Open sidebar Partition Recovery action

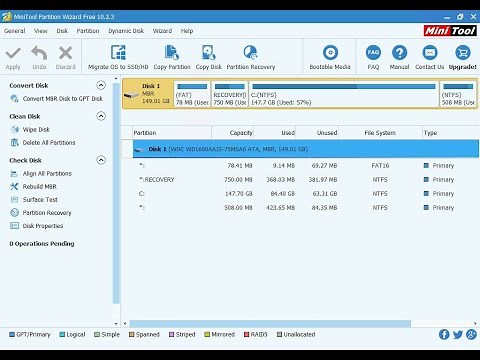pos(41,213)
